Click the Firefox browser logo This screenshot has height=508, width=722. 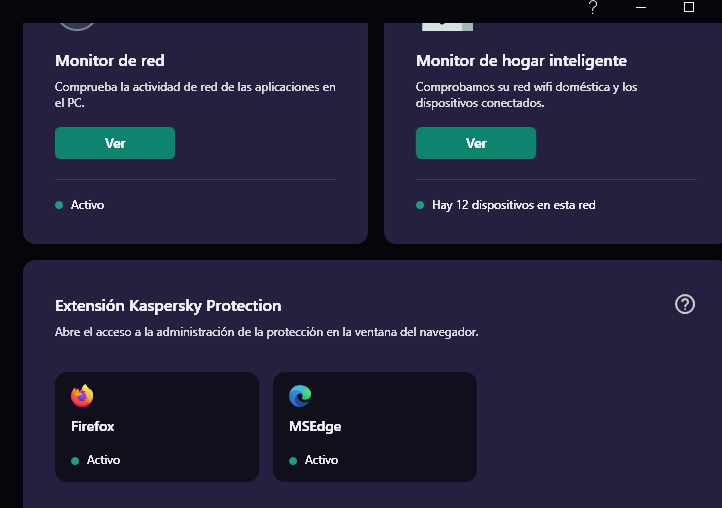click(x=82, y=396)
